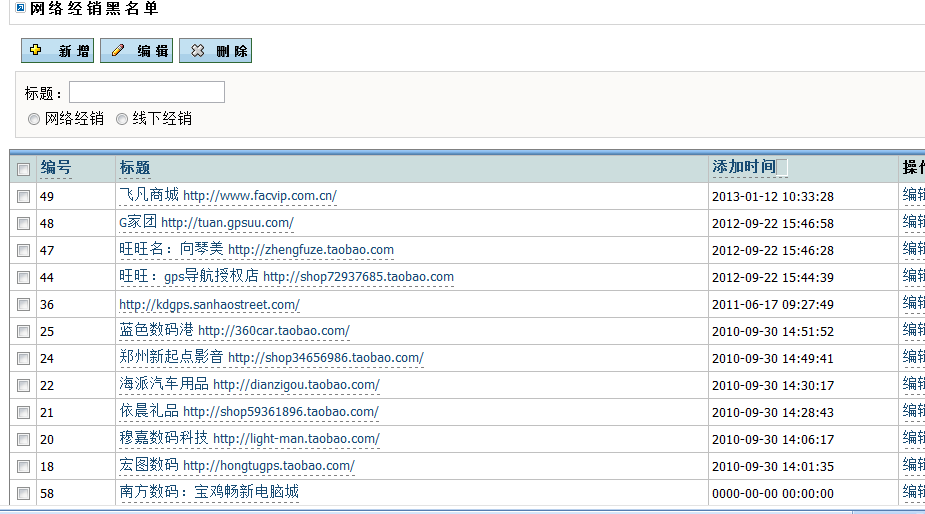The width and height of the screenshot is (925, 514).
Task: Sort the table by the 编号 column header
Action: tap(56, 168)
